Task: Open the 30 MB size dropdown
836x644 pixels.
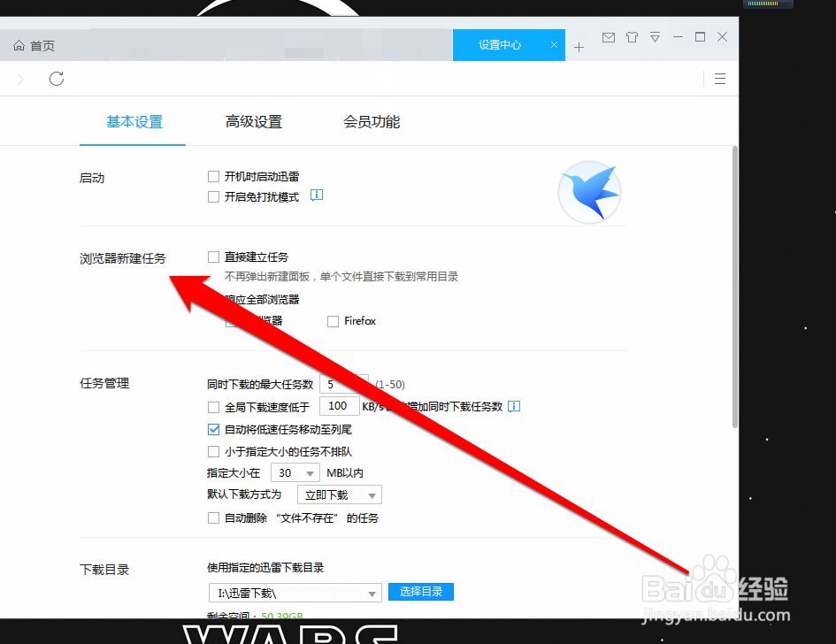Action: click(x=295, y=473)
